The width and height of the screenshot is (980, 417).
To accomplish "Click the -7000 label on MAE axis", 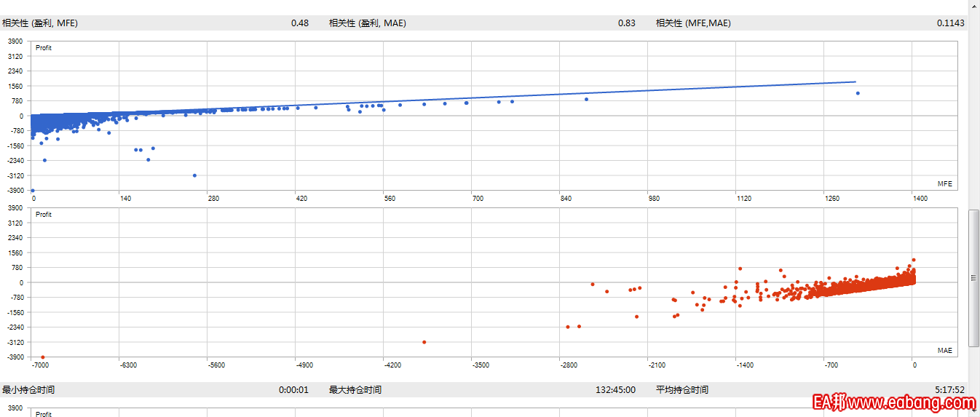I will point(40,365).
